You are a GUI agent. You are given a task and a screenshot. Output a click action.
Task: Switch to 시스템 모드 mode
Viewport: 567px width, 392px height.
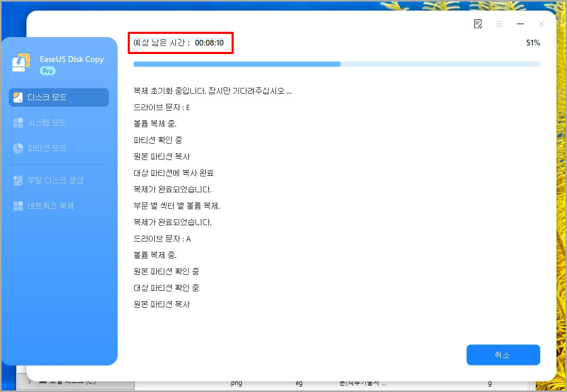coord(58,122)
